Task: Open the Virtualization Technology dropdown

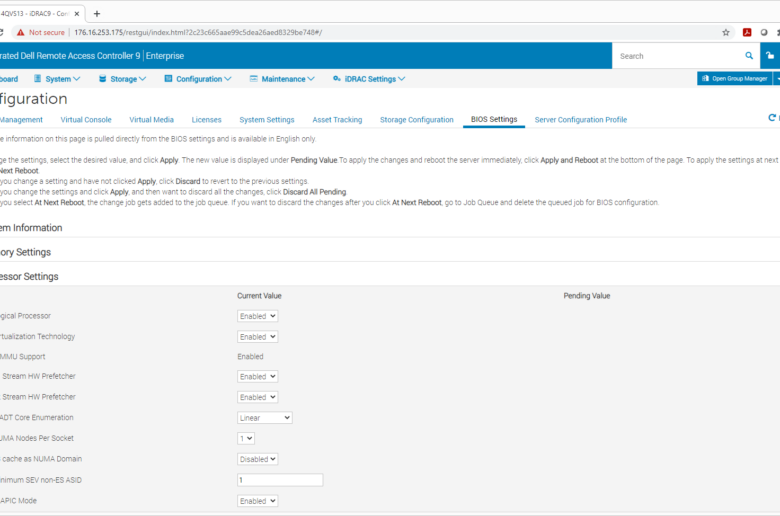Action: 257,337
